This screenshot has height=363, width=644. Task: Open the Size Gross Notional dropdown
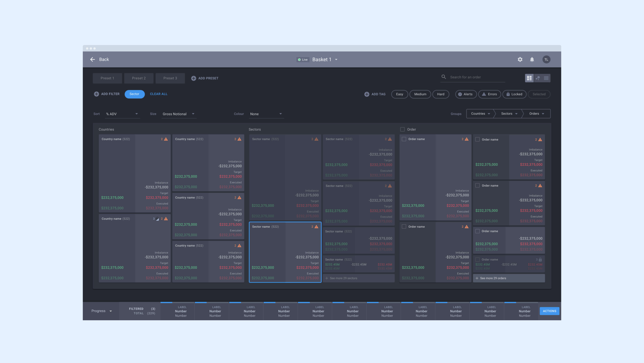pyautogui.click(x=179, y=114)
